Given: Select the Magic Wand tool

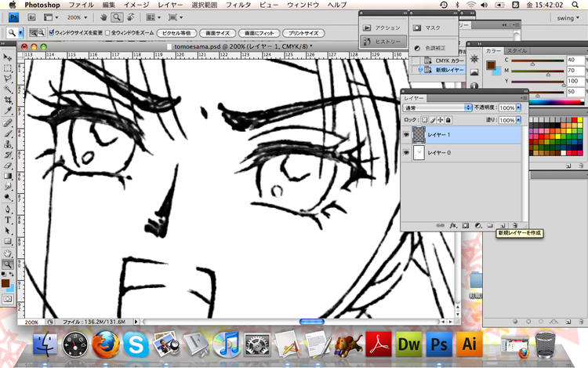Looking at the screenshot, I should click(8, 89).
